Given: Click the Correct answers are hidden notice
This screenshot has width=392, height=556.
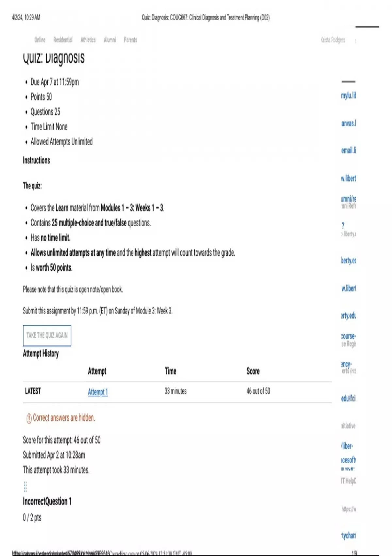Looking at the screenshot, I should [64, 418].
